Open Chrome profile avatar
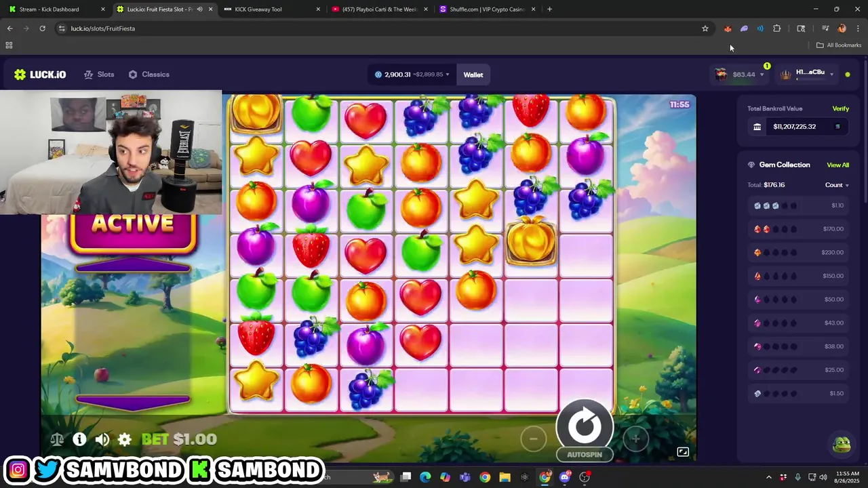The width and height of the screenshot is (868, 488). tap(842, 28)
